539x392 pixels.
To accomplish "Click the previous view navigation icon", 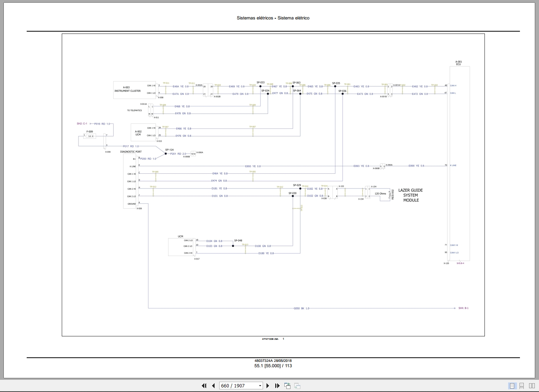I will (287, 386).
